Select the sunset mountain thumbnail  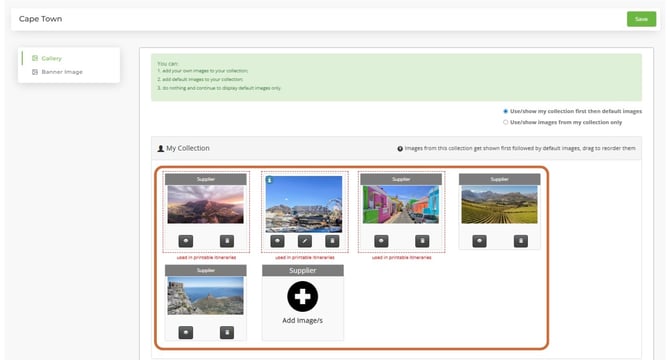point(206,204)
